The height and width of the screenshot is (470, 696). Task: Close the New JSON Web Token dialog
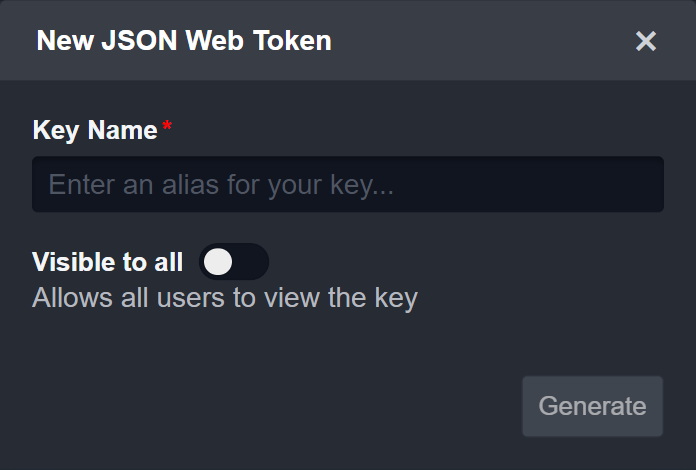(646, 41)
